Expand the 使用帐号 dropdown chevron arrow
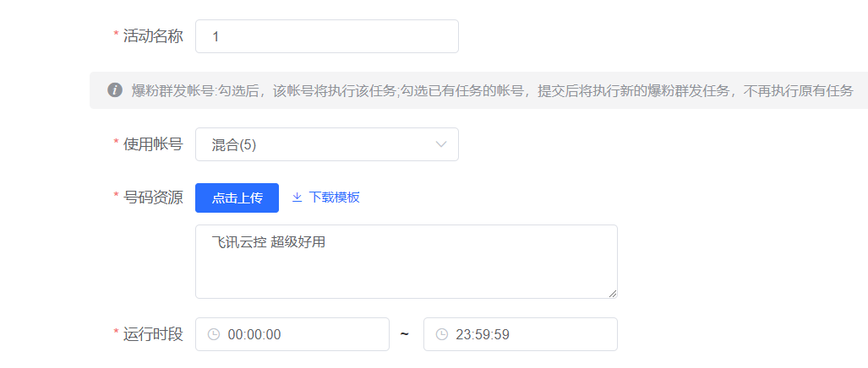The width and height of the screenshot is (868, 368). (x=441, y=144)
